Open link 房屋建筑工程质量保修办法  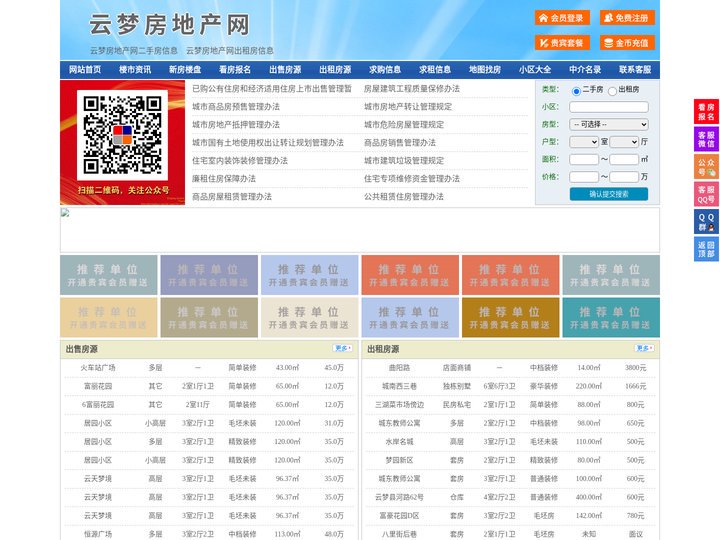click(x=412, y=89)
